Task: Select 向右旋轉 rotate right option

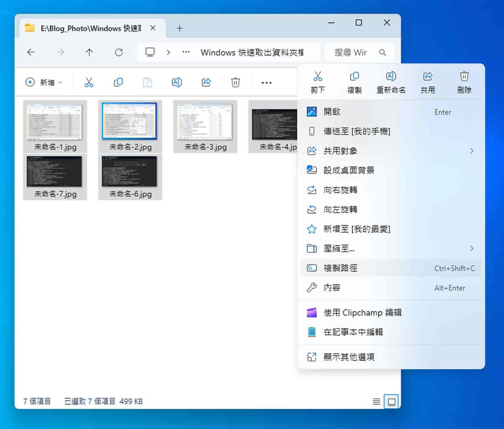Action: (340, 190)
